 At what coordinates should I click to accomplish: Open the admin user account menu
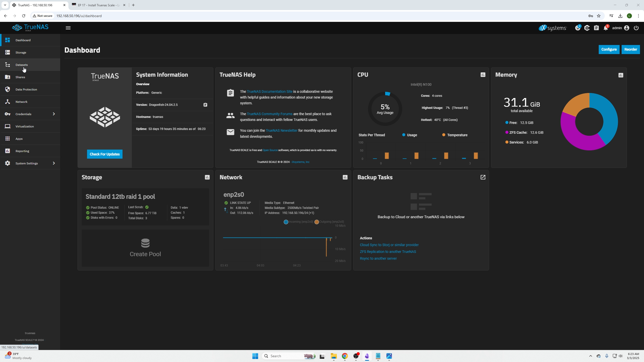pyautogui.click(x=621, y=28)
